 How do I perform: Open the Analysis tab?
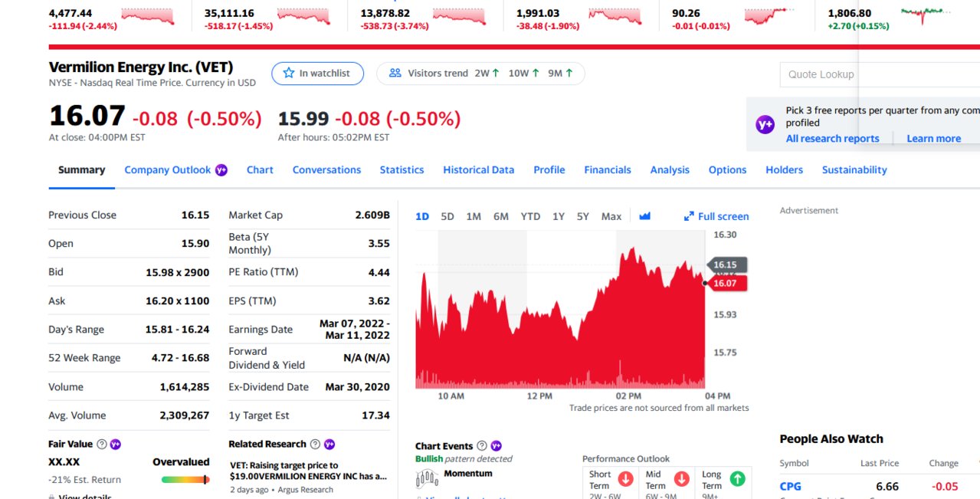pyautogui.click(x=670, y=170)
